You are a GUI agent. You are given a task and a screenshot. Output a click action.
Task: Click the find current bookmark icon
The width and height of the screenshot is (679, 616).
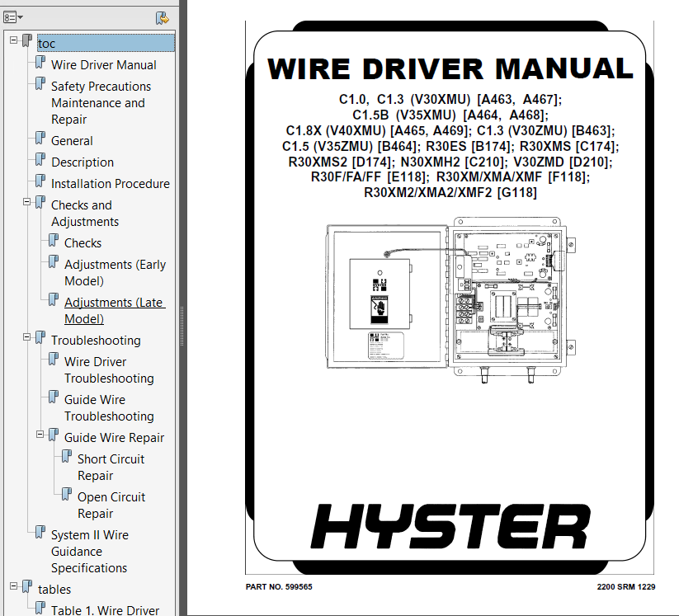(162, 18)
